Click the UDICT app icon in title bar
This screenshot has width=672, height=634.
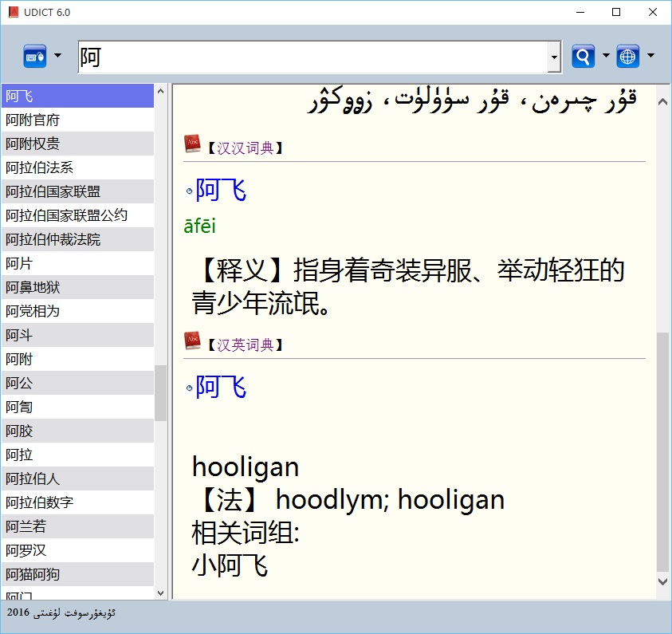tap(14, 12)
